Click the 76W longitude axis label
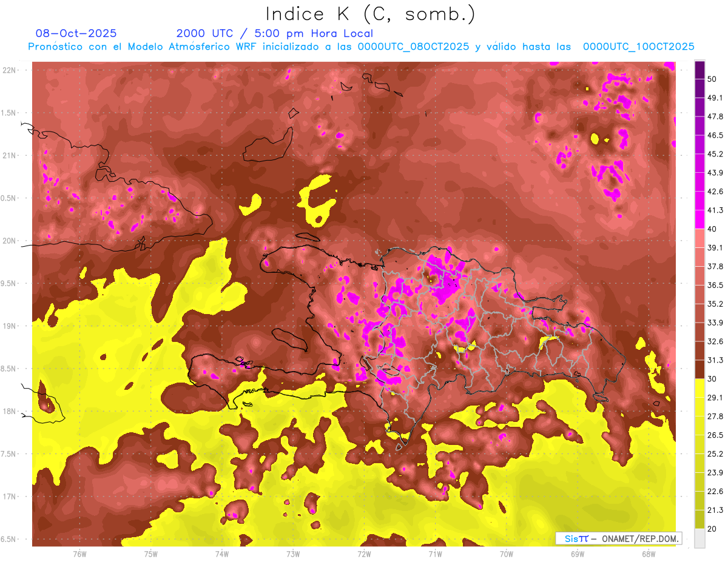This screenshot has height=562, width=728. (79, 554)
